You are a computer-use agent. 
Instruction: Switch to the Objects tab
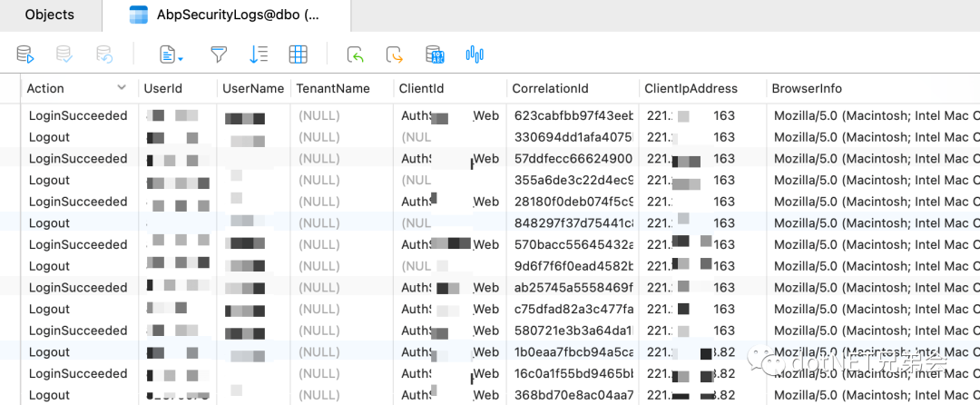50,15
